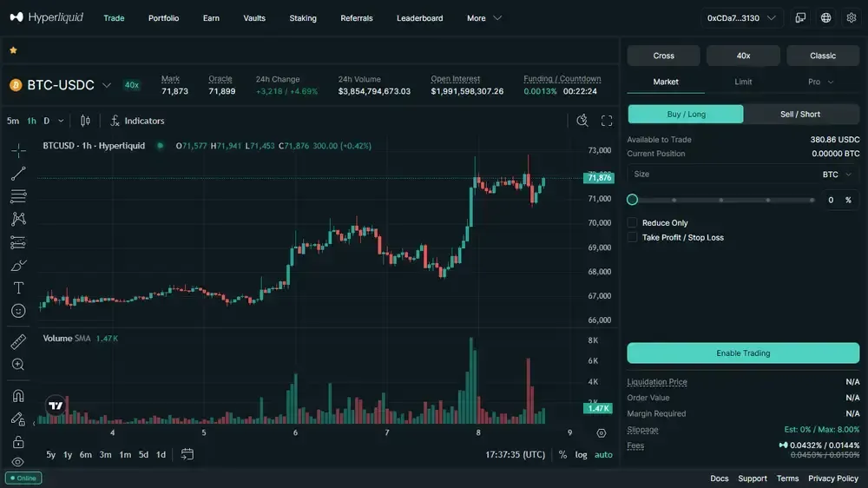Switch to Sell / Short side
This screenshot has height=488, width=868.
pos(800,114)
